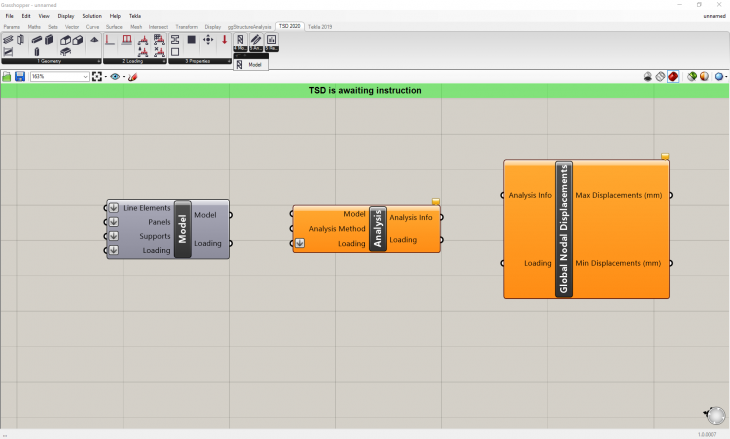
Task: Click the Min Displacements (mm) output label
Action: (x=618, y=263)
